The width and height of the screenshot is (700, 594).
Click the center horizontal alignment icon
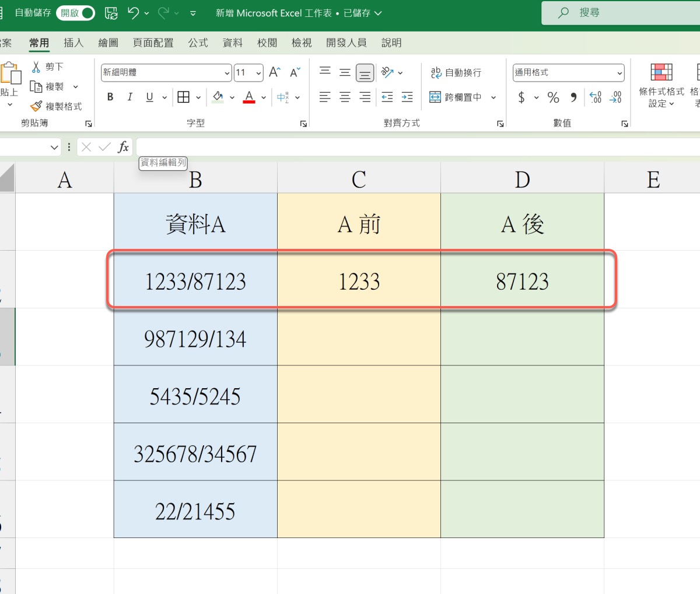345,97
